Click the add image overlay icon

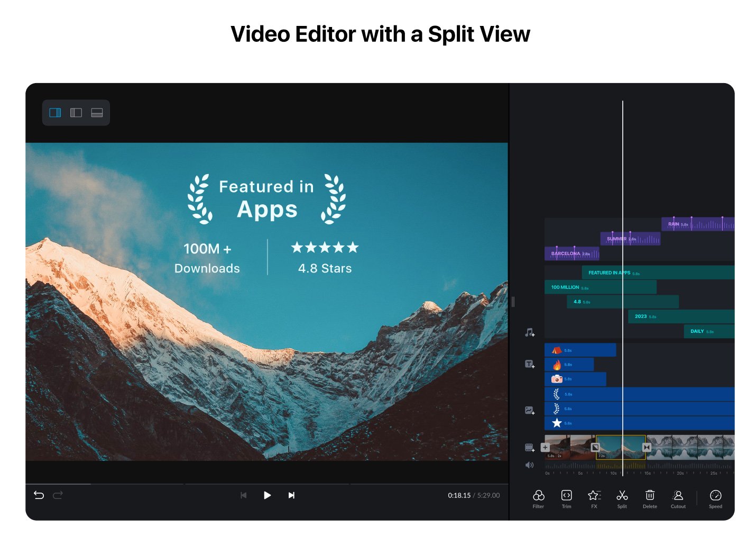point(529,411)
